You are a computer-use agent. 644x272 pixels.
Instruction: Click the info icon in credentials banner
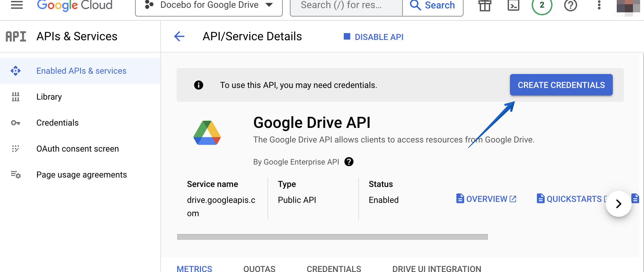coord(199,85)
